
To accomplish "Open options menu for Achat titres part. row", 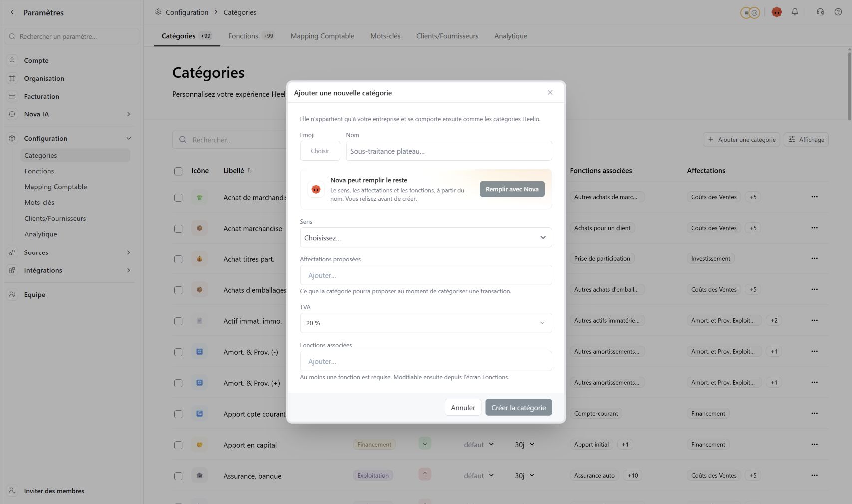I will (x=814, y=258).
